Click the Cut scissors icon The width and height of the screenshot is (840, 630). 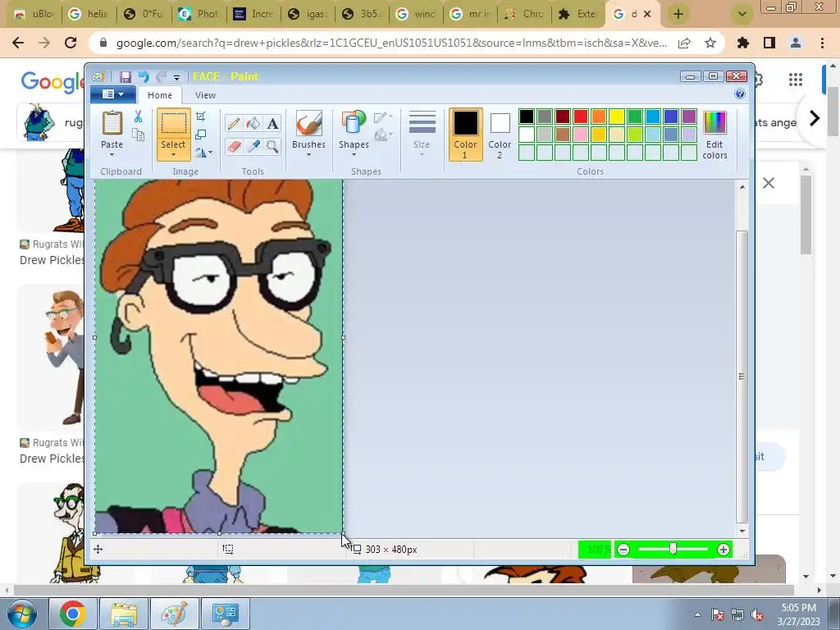(x=138, y=116)
